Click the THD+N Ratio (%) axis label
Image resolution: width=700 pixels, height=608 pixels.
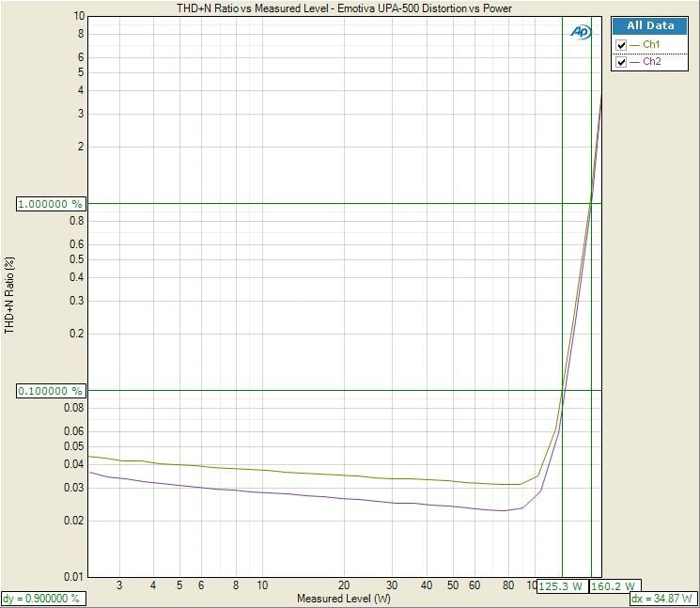11,296
